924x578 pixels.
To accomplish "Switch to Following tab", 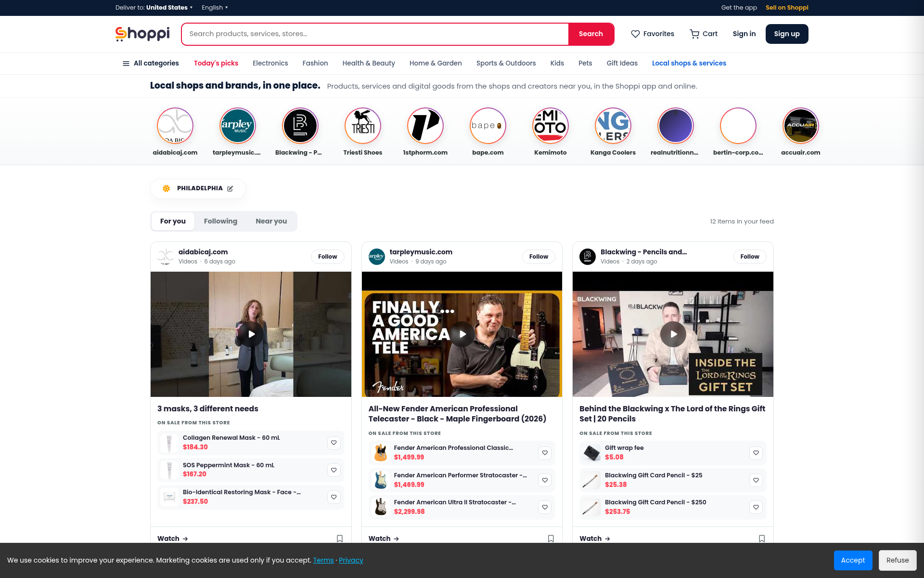I will [220, 221].
